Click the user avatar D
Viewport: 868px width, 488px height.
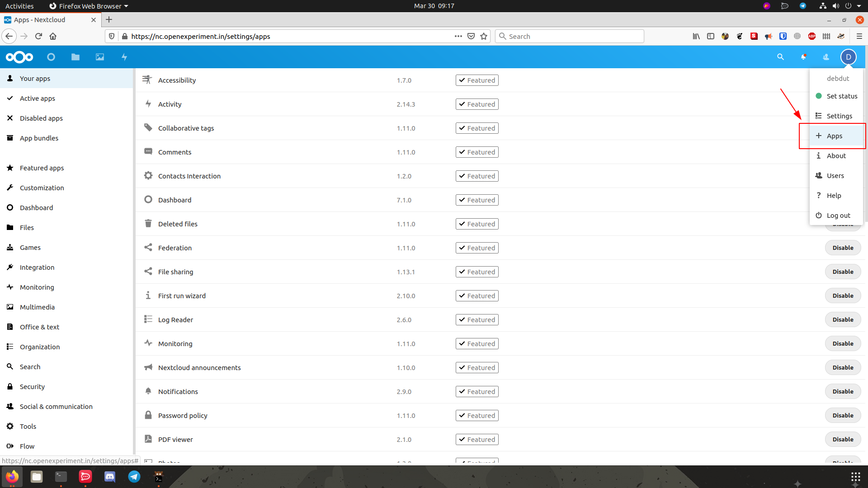tap(849, 57)
